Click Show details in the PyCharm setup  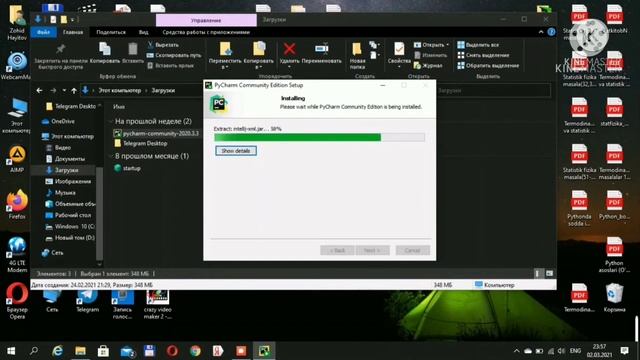coord(236,151)
